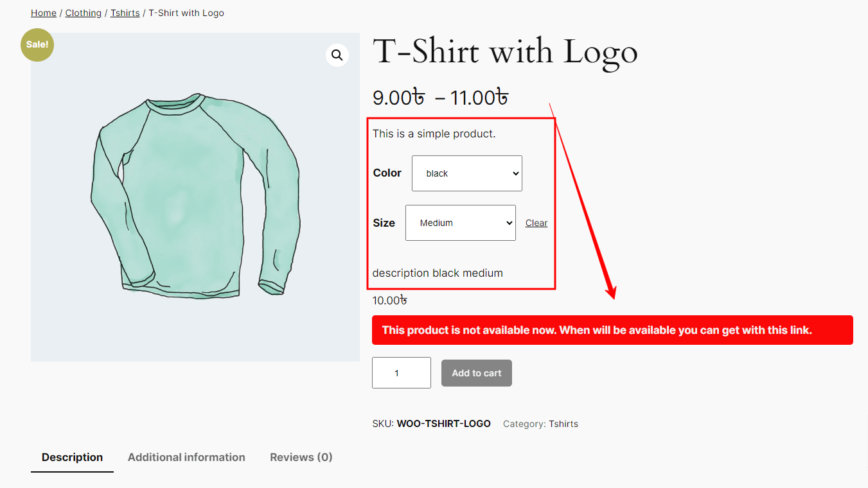Open the Clothing breadcrumb link

point(84,13)
